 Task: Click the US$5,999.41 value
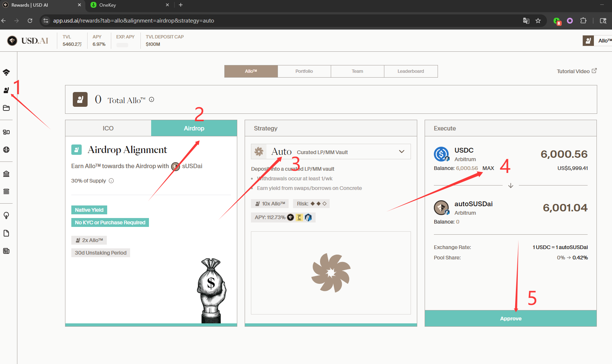pos(572,168)
